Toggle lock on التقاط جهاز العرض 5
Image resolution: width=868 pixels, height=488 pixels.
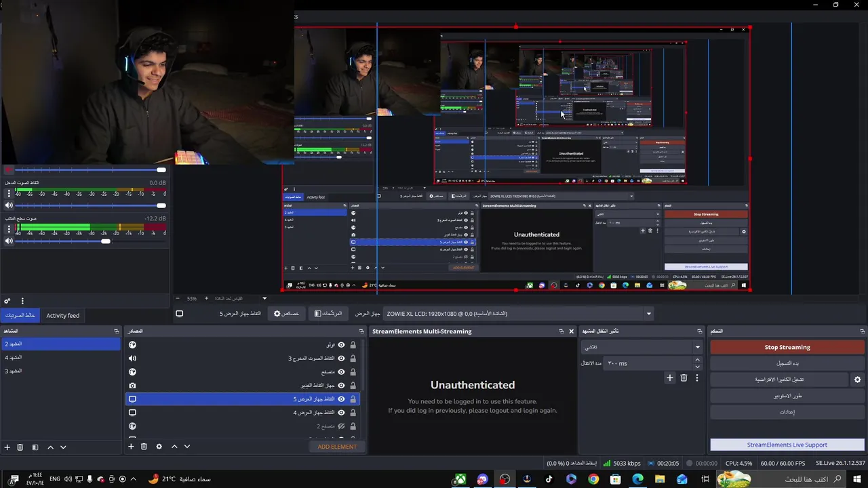click(x=353, y=399)
